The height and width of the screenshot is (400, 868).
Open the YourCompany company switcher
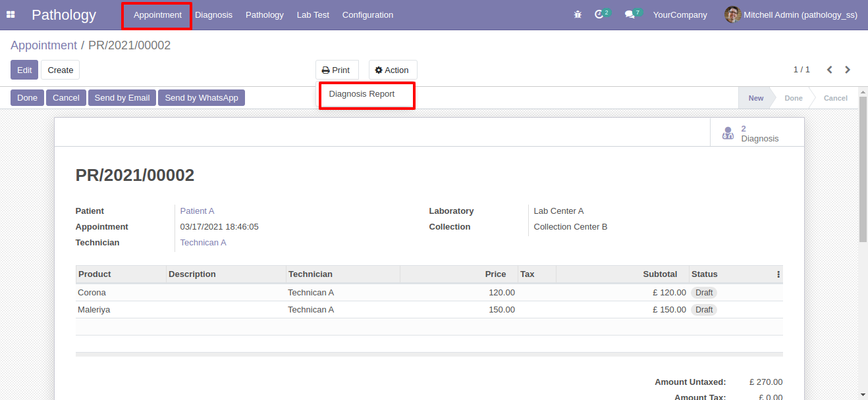pyautogui.click(x=680, y=14)
